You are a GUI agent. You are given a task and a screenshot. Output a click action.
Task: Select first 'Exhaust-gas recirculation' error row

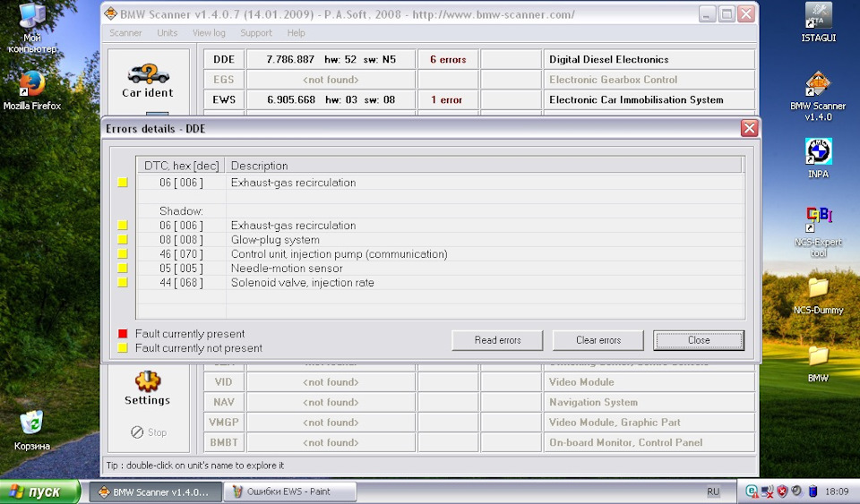pyautogui.click(x=441, y=183)
